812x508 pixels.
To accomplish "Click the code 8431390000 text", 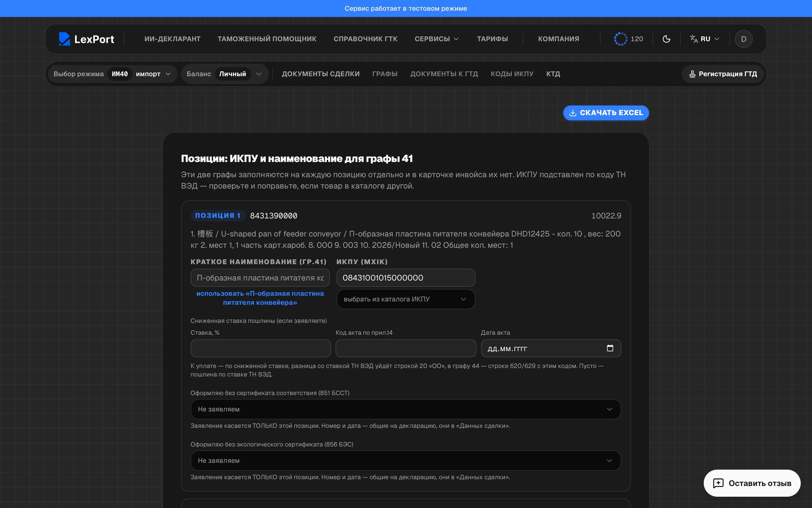I will coord(274,216).
